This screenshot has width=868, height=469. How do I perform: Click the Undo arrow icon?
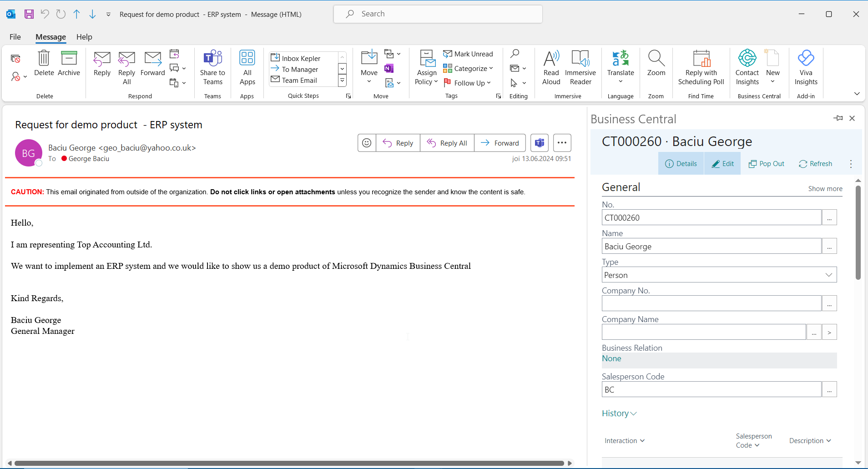45,14
